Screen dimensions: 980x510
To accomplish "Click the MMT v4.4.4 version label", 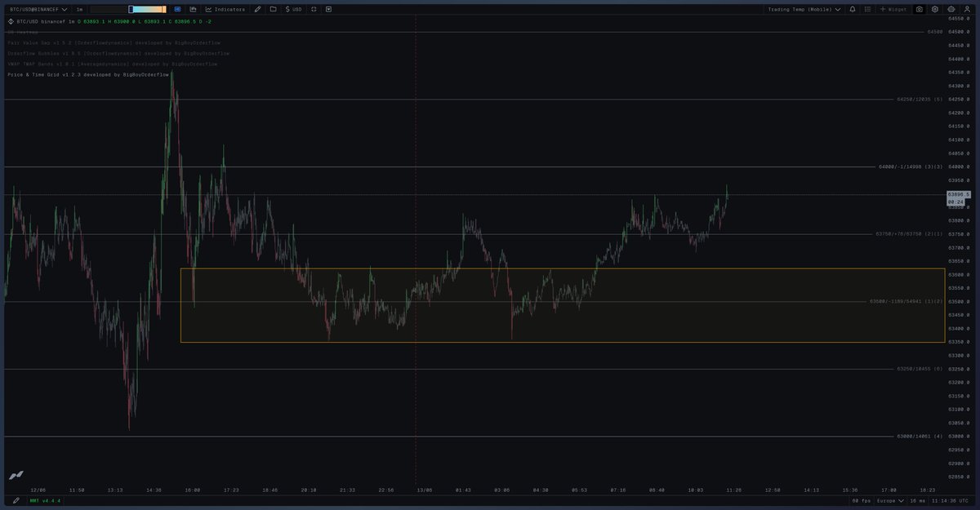I will 45,500.
